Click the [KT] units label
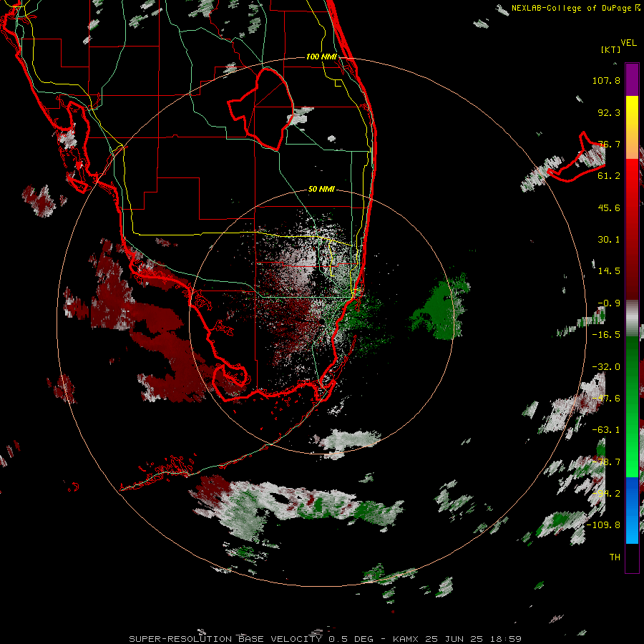 611,49
